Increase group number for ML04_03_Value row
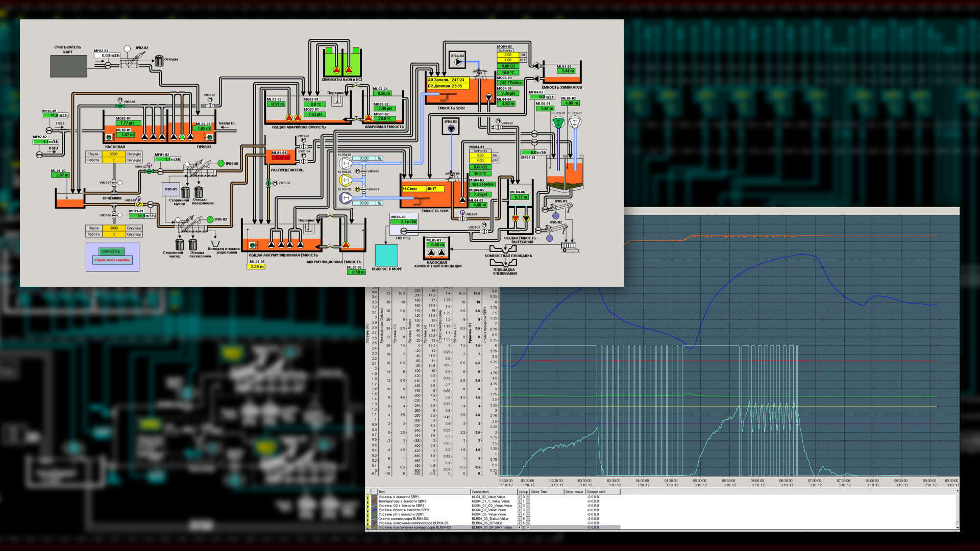This screenshot has height=551, width=980. click(528, 497)
